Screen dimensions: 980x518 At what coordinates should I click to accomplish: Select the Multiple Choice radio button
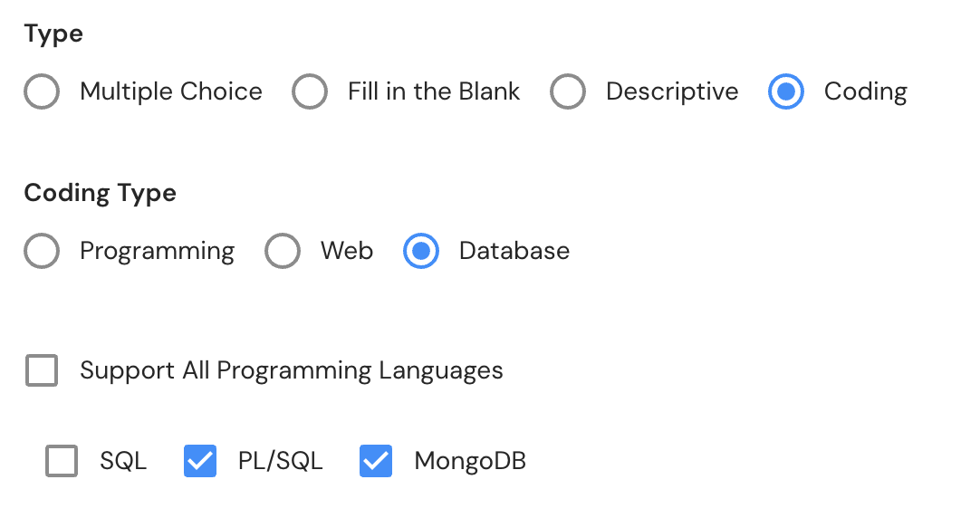pyautogui.click(x=42, y=91)
